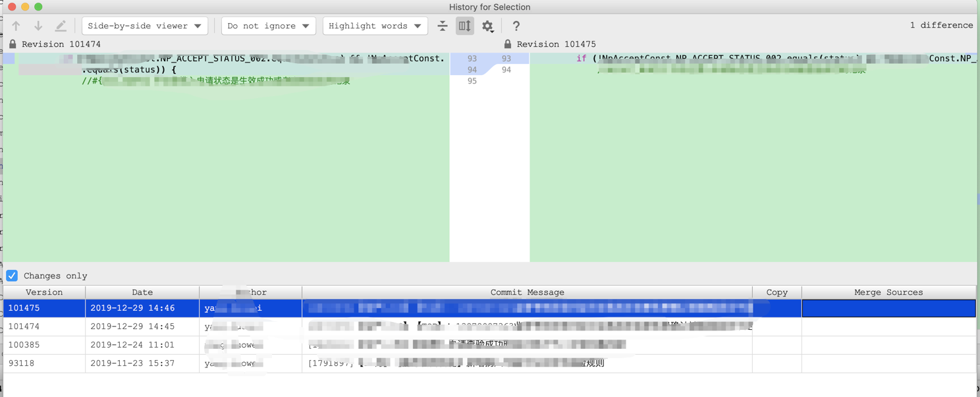The image size is (980, 397).
Task: Select the revision 101475 row
Action: click(x=489, y=308)
